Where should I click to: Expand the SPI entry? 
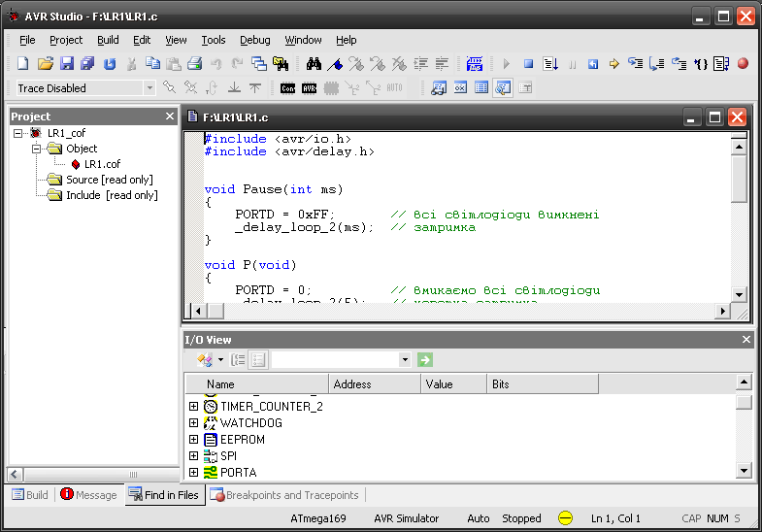(x=193, y=455)
